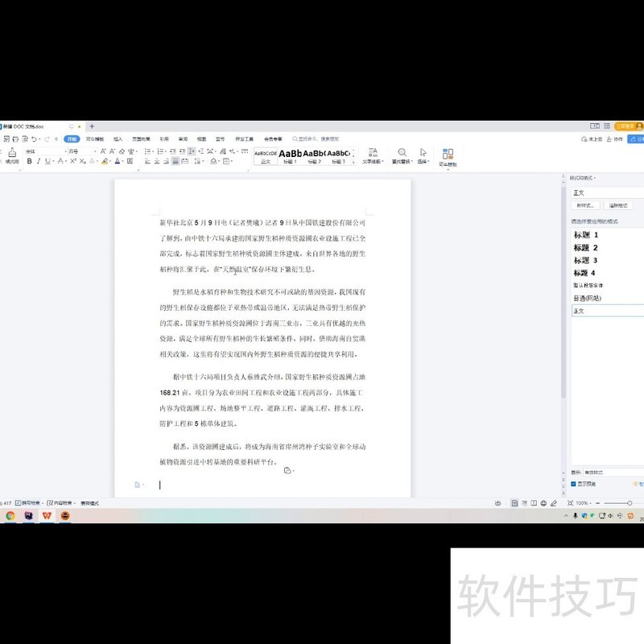
Task: Click the font color A button
Action: 118,162
